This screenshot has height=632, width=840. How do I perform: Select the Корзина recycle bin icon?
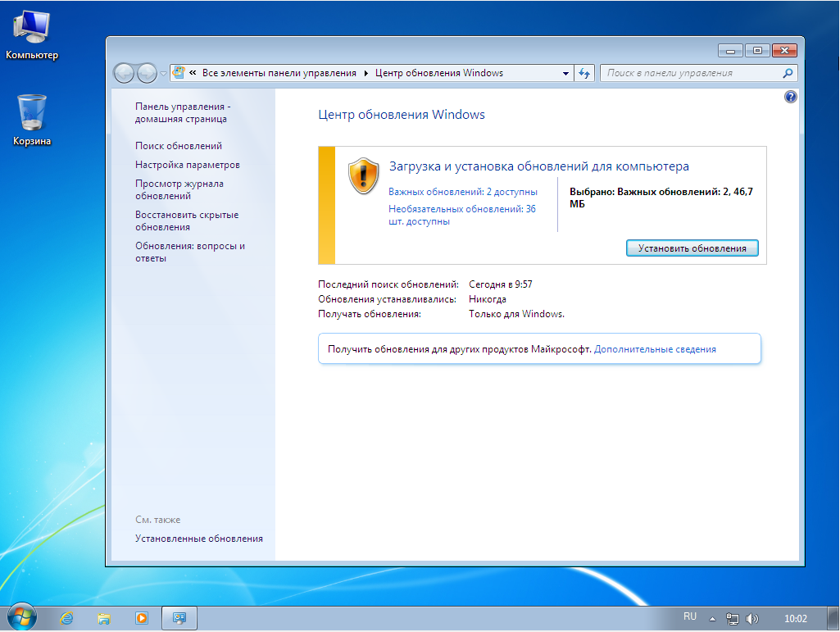point(32,120)
